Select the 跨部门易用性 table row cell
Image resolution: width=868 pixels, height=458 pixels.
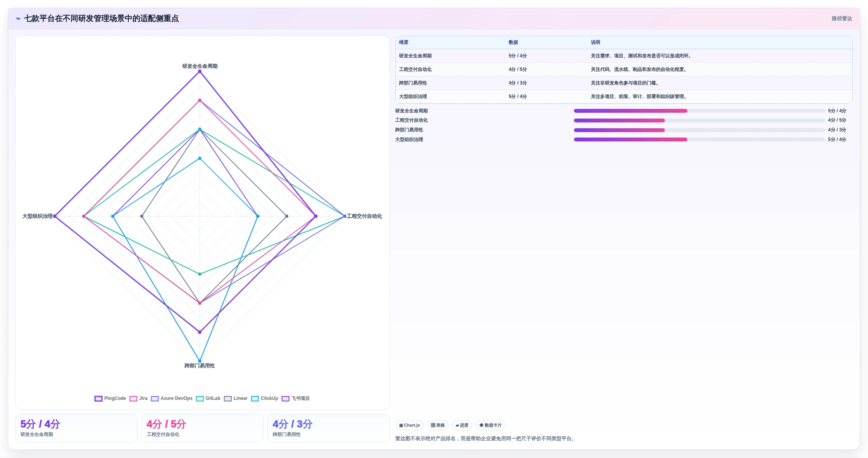coord(413,83)
